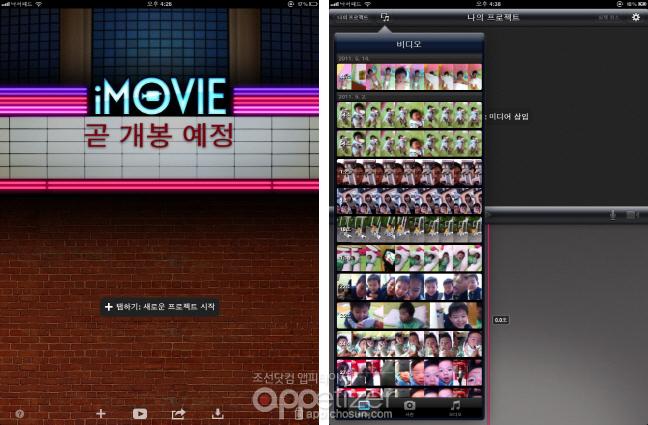Tap the new project start hint label
This screenshot has height=425, width=648.
click(160, 306)
